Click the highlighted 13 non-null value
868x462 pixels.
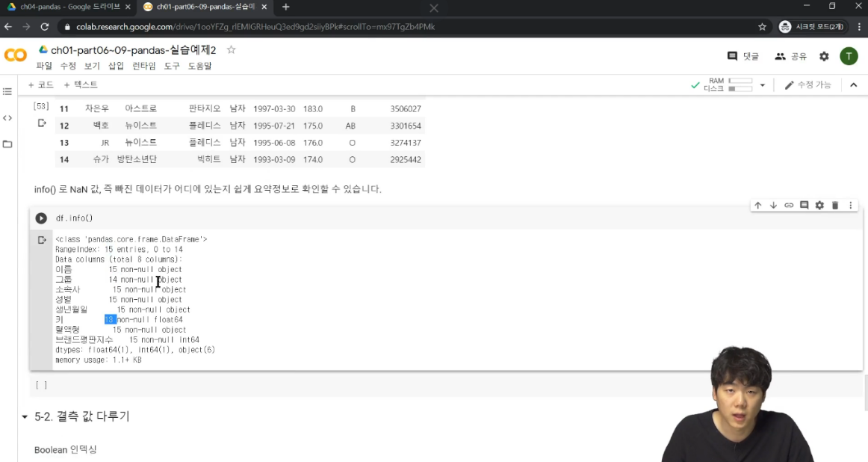point(110,320)
